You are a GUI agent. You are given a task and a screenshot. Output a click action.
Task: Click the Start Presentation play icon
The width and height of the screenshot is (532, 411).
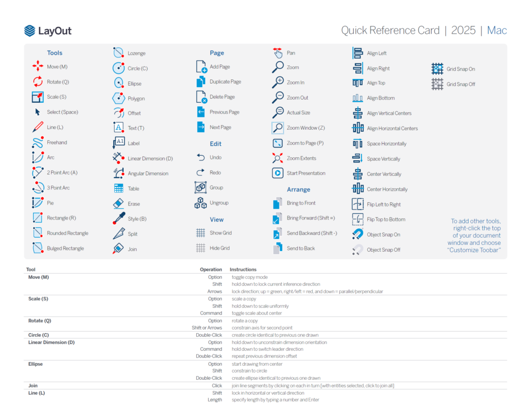(x=277, y=173)
